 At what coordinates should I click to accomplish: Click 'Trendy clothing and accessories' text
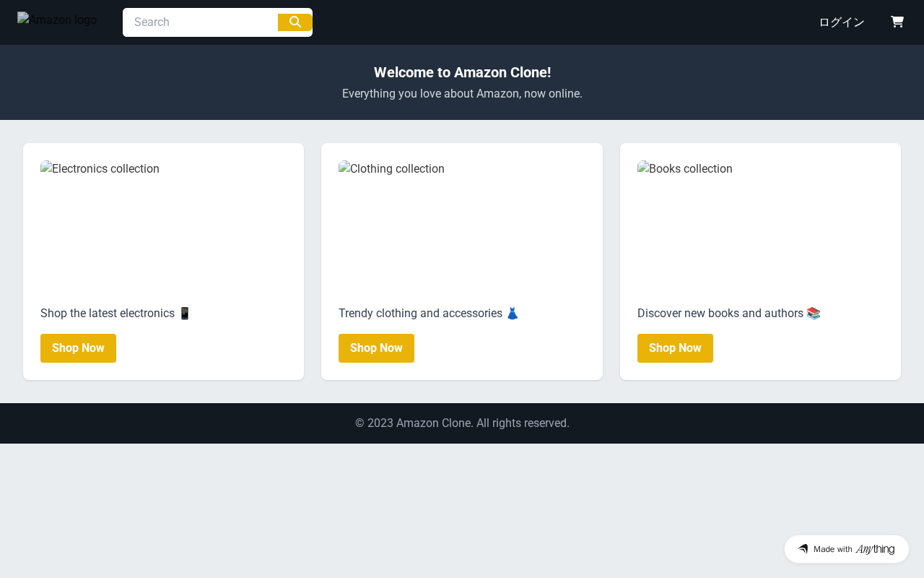tap(429, 313)
